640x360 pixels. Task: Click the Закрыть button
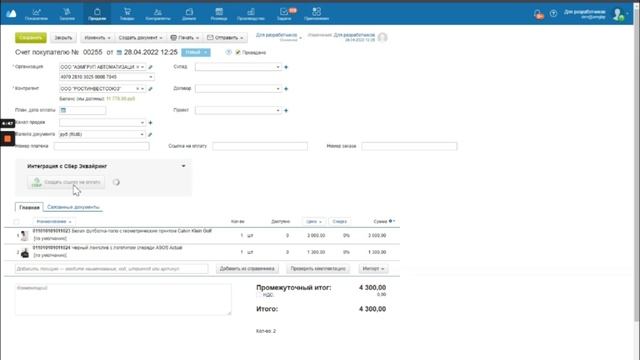pyautogui.click(x=63, y=38)
